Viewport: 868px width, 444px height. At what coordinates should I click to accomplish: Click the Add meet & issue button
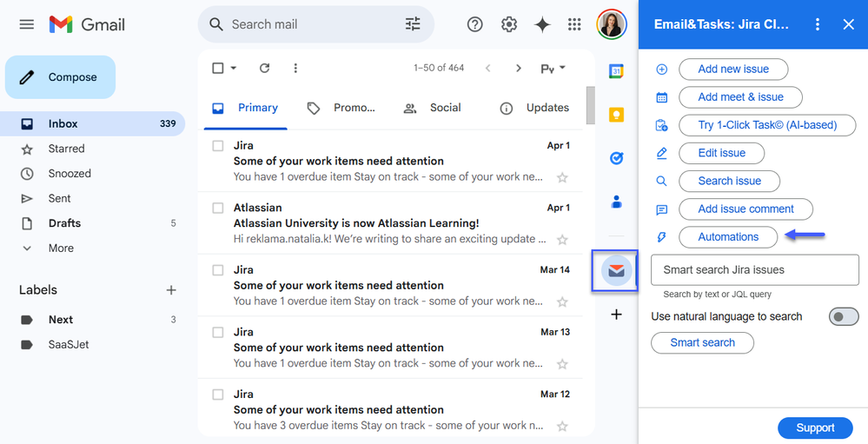(740, 97)
